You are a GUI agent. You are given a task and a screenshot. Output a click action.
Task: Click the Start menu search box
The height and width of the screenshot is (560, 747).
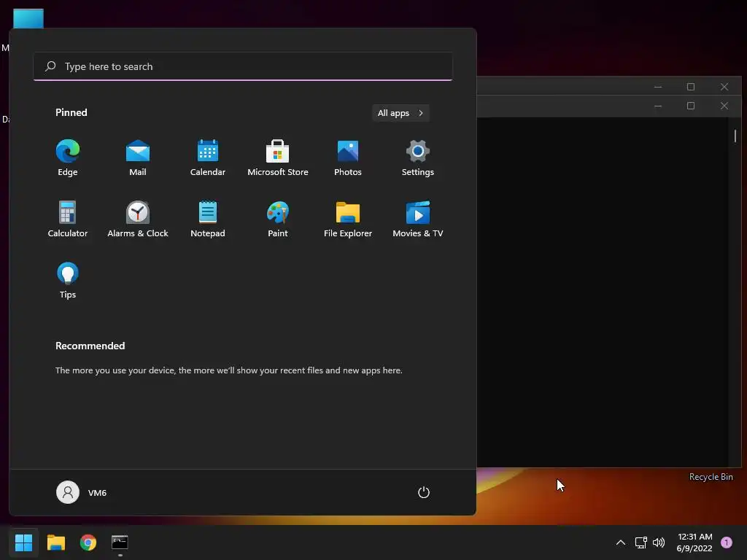point(243,66)
